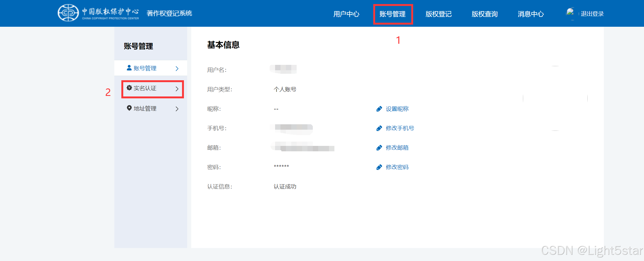This screenshot has height=261, width=644.
Task: Click the 密码: label
Action: click(214, 167)
